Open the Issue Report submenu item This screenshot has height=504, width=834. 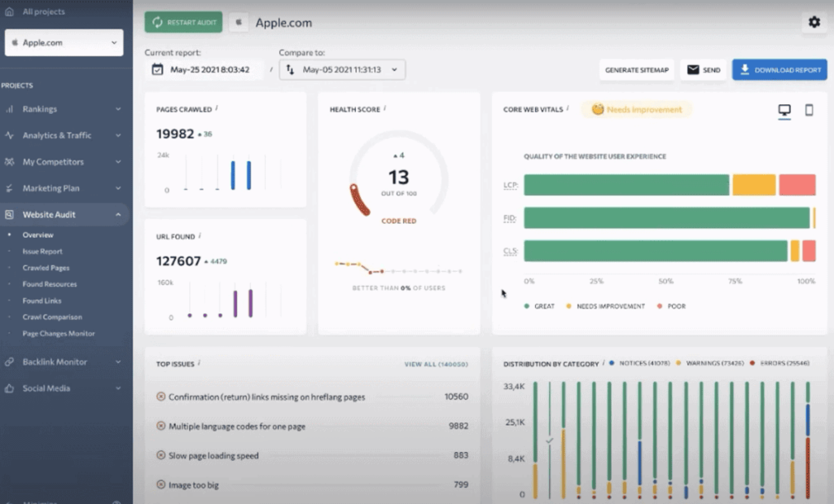(42, 252)
